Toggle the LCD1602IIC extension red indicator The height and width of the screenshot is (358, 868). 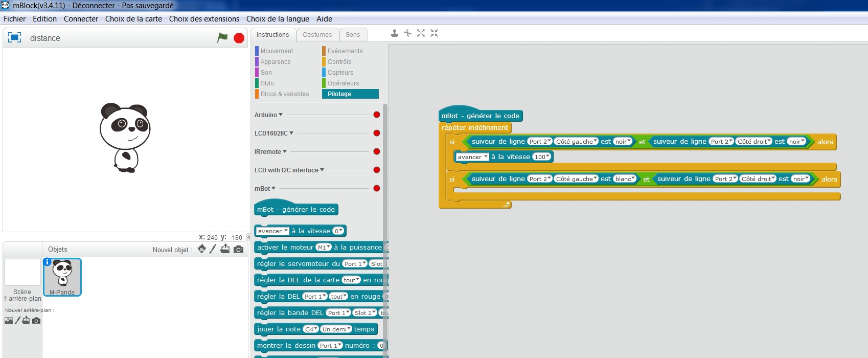(377, 133)
